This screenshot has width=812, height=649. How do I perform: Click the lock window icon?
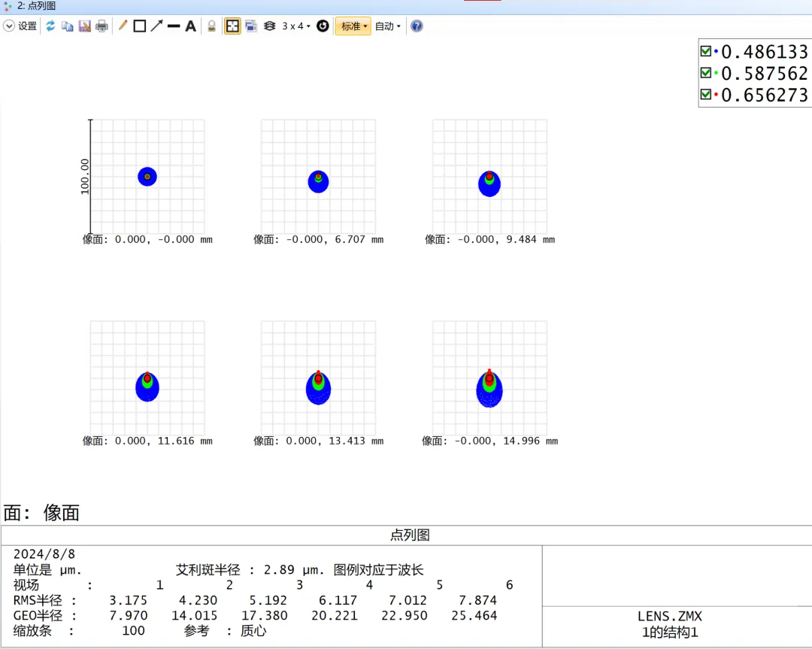[212, 26]
